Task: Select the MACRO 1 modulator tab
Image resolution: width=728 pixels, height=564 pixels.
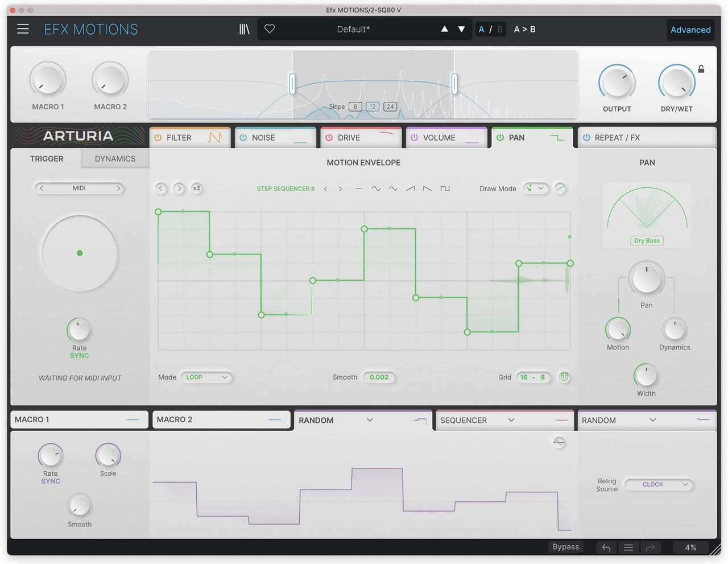Action: tap(79, 419)
